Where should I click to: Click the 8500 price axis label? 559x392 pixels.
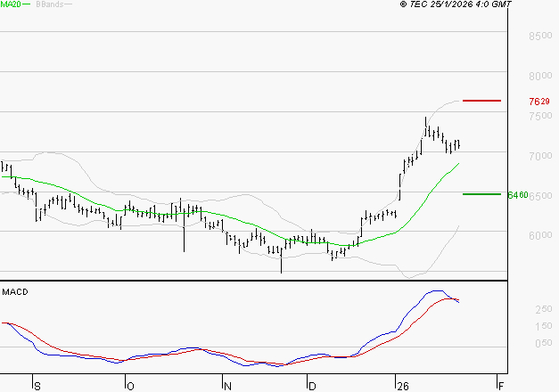tap(540, 36)
